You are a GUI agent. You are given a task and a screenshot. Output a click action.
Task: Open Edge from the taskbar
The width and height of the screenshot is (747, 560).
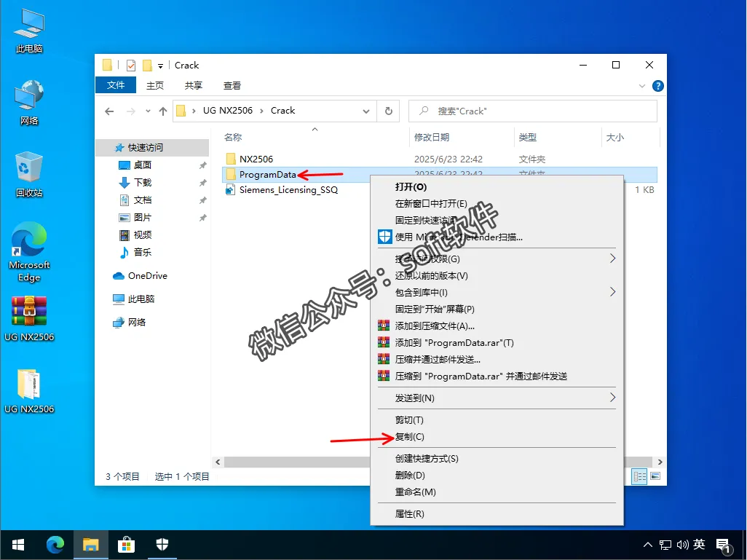pos(55,545)
